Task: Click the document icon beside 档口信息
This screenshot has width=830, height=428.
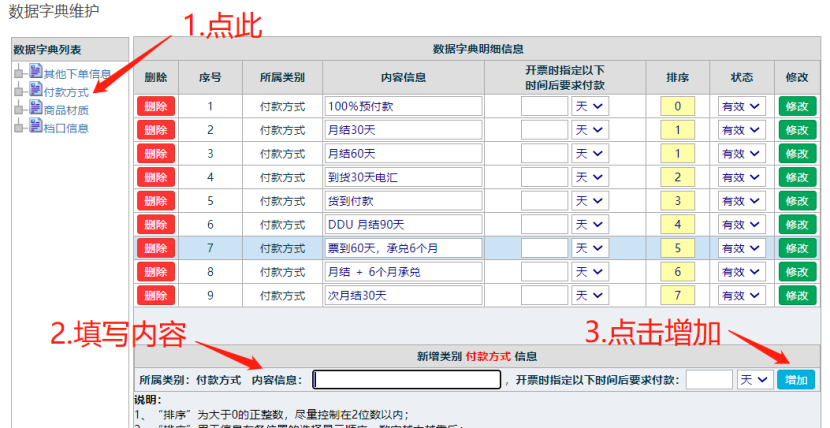Action: [x=35, y=126]
